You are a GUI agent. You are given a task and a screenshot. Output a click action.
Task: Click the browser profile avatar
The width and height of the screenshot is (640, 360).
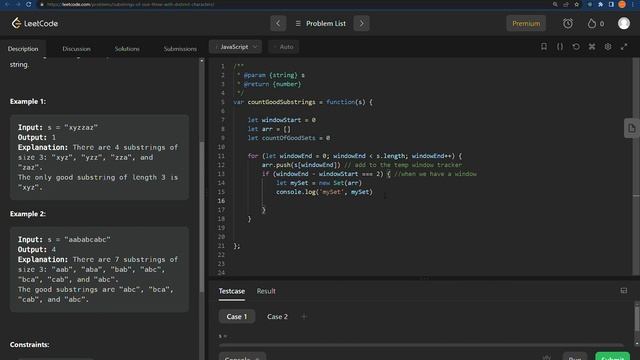click(622, 4)
